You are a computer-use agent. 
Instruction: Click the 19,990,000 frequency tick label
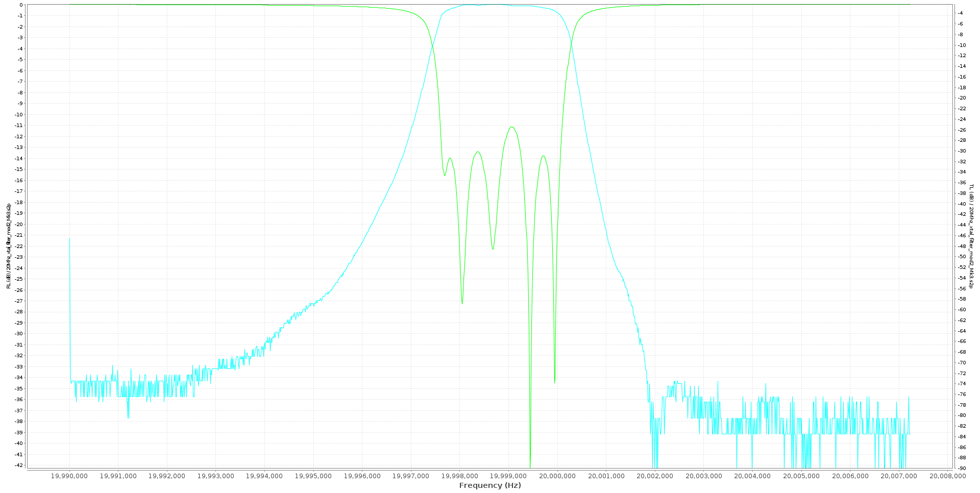point(69,477)
